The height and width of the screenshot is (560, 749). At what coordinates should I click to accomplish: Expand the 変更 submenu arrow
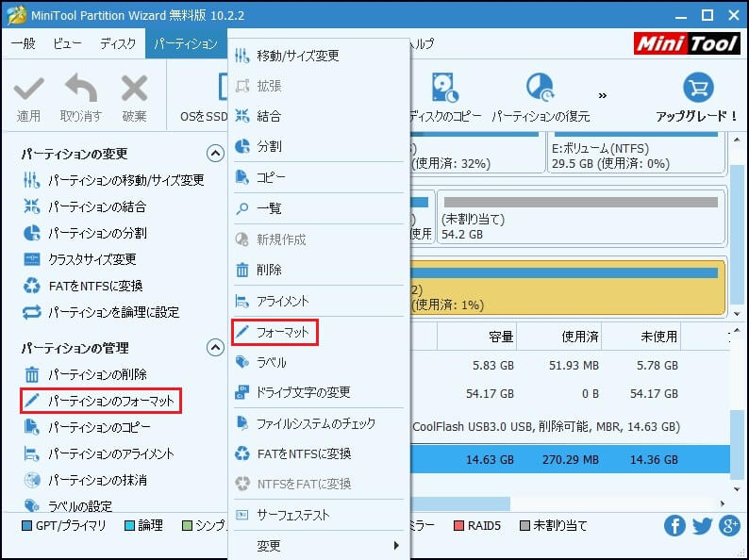pyautogui.click(x=396, y=545)
